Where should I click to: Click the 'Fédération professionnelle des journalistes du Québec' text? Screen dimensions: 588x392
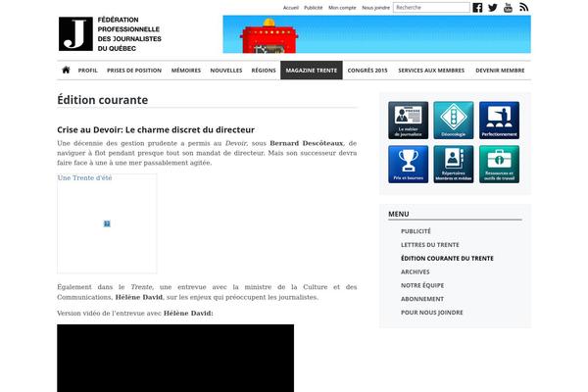(129, 33)
